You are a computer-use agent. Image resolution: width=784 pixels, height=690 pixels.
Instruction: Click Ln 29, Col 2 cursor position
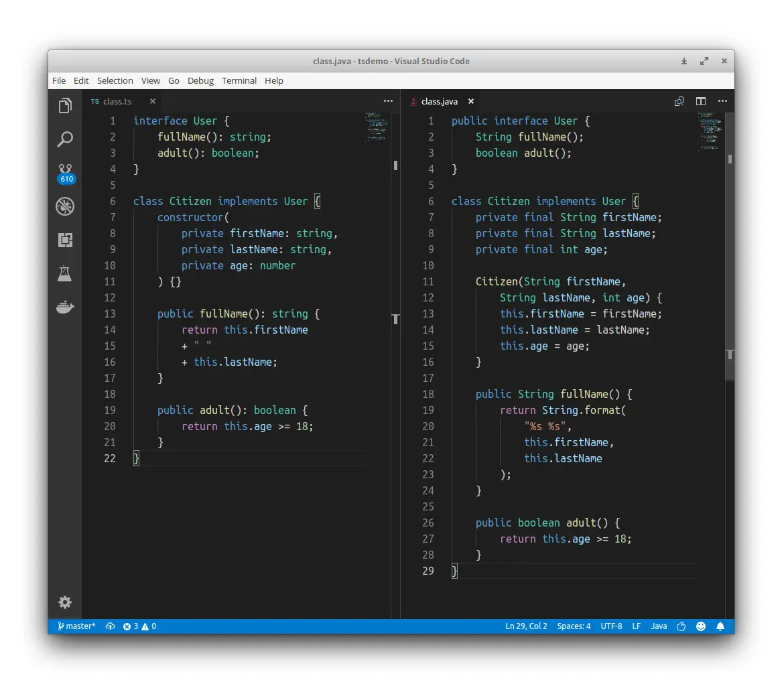tap(526, 626)
